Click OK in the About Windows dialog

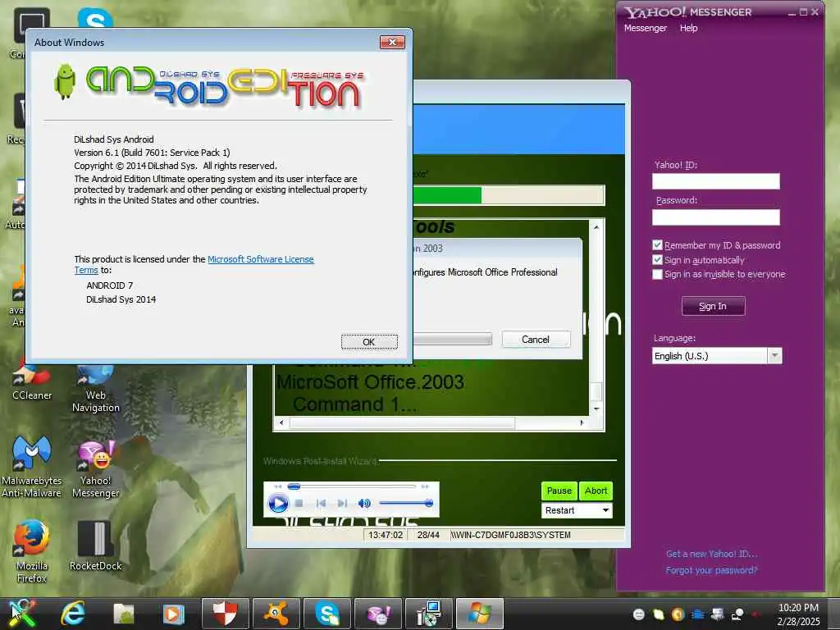click(369, 342)
